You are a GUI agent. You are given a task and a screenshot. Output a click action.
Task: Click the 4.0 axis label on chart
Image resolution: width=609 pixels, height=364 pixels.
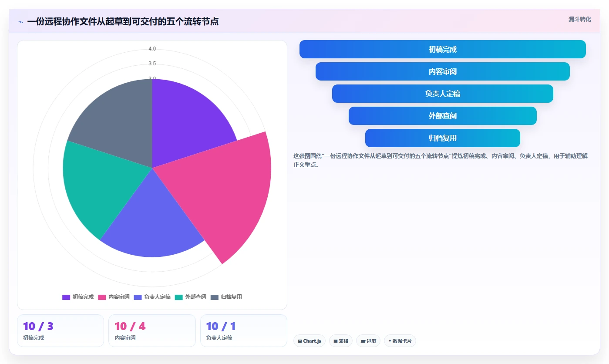tap(152, 49)
